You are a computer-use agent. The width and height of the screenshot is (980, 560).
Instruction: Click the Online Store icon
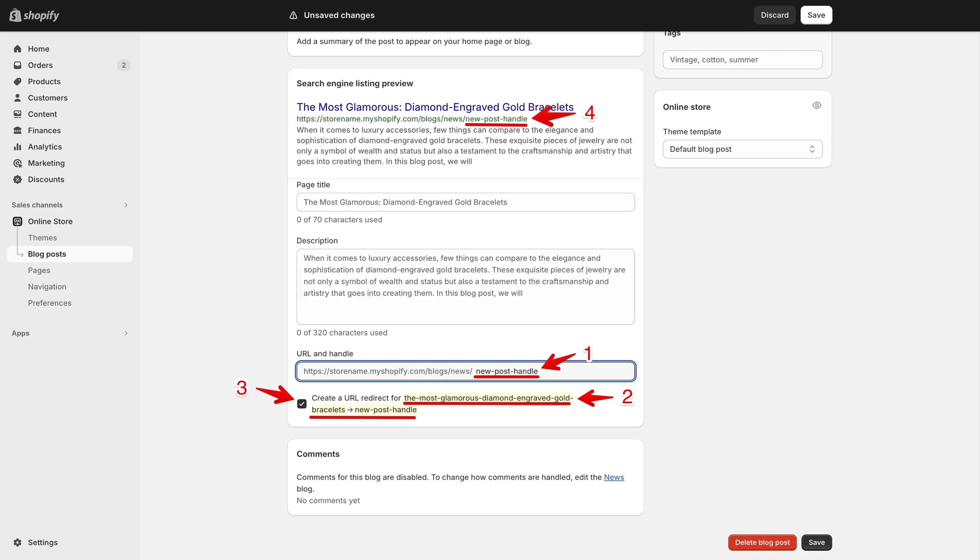coord(17,221)
